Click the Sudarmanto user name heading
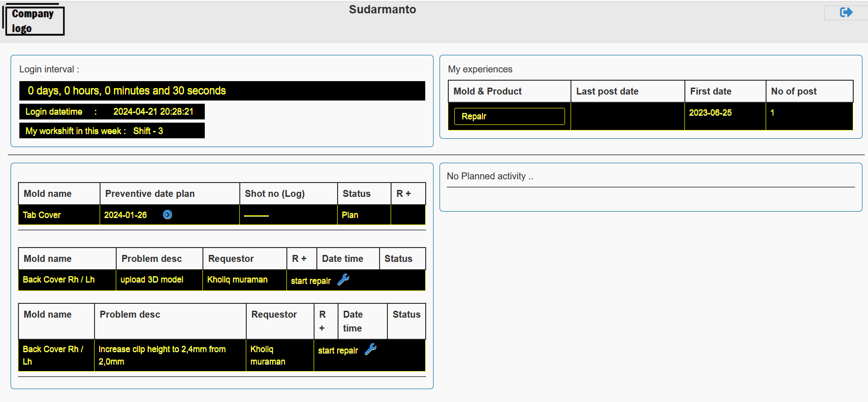This screenshot has width=868, height=402. pos(382,10)
